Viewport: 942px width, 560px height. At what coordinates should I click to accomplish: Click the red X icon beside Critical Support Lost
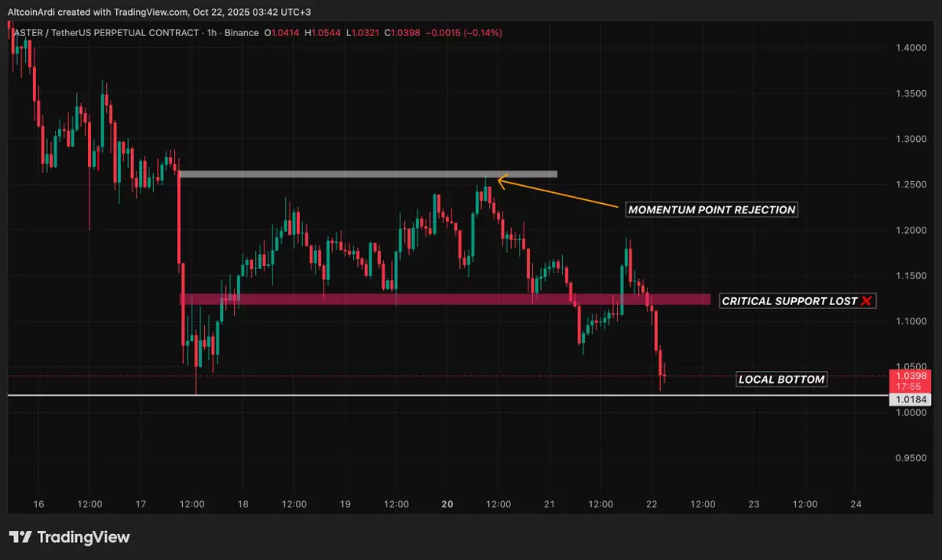pos(866,301)
